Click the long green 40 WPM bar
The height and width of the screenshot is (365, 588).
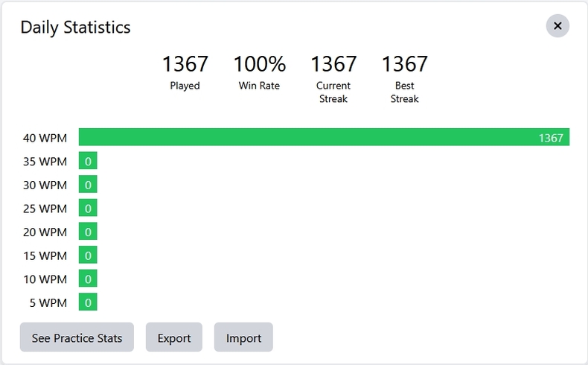click(x=324, y=137)
